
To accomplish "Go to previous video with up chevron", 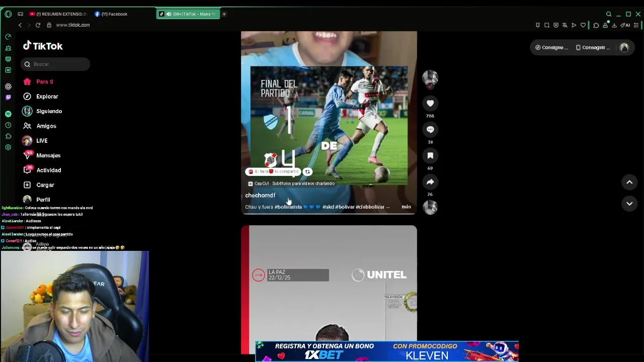I will coord(629,182).
